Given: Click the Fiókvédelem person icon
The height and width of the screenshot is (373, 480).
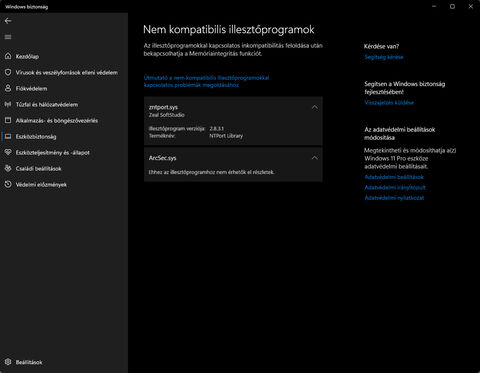Looking at the screenshot, I should point(8,88).
